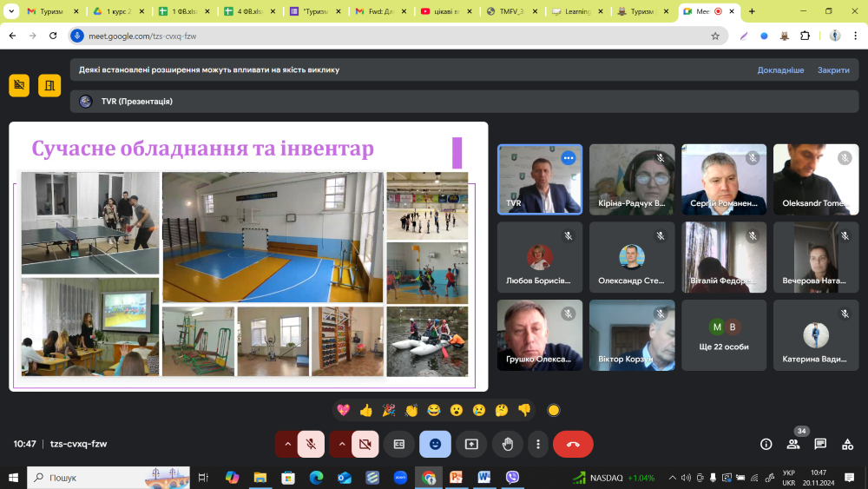Click Закрити to dismiss the notice
Image resolution: width=868 pixels, height=489 pixels.
click(x=833, y=70)
